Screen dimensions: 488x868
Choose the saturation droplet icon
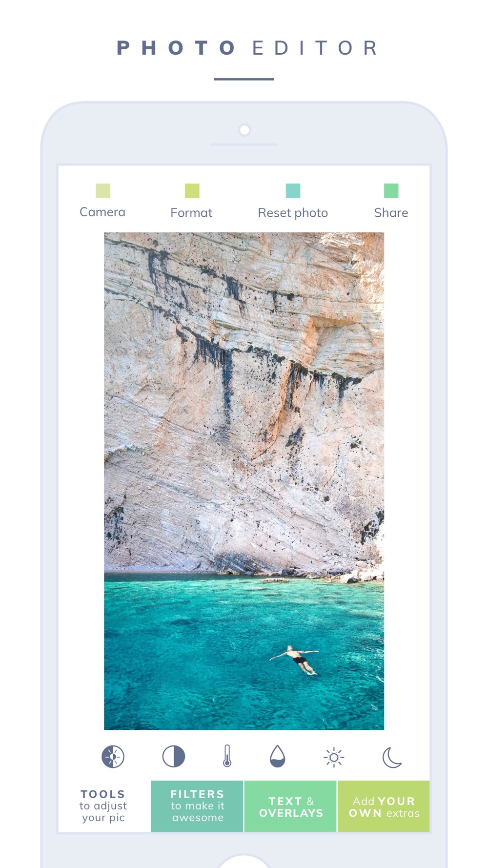click(x=277, y=756)
